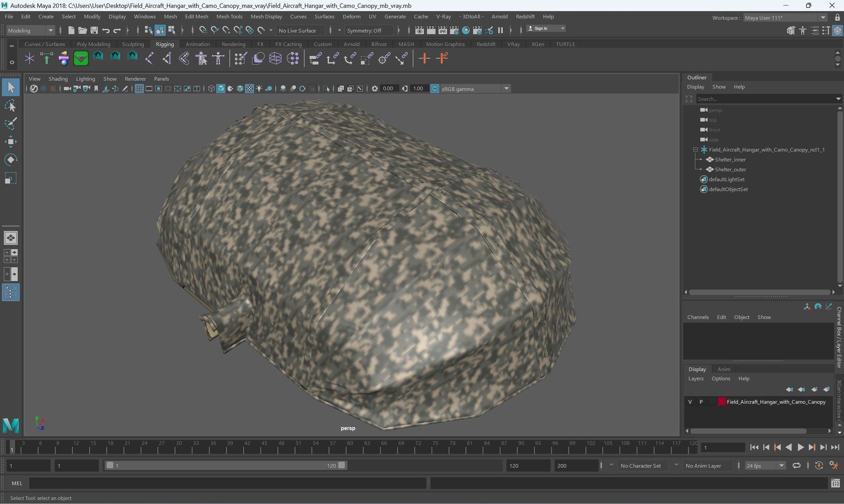Create a new scene file

pyautogui.click(x=71, y=30)
